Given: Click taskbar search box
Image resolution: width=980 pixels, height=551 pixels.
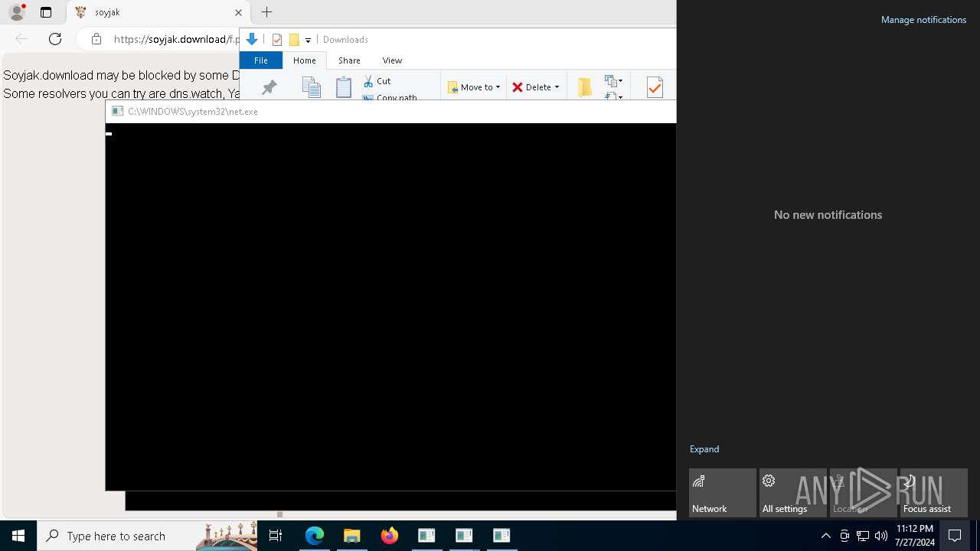Looking at the screenshot, I should [147, 536].
